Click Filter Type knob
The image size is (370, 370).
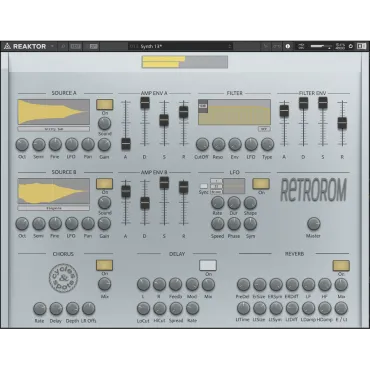pos(267,145)
